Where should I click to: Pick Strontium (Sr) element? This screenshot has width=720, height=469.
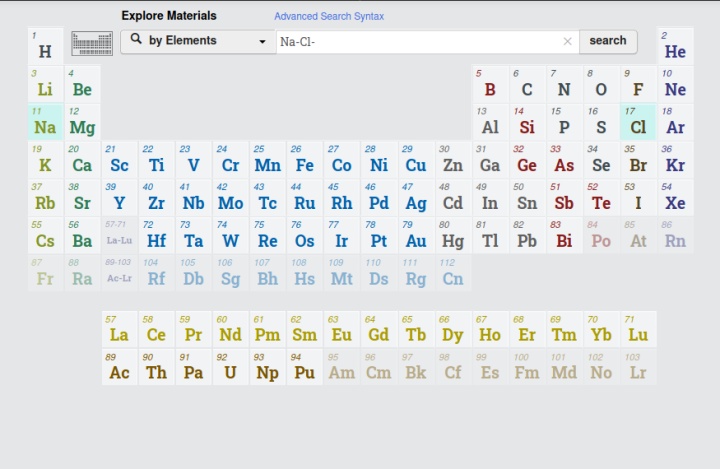coord(82,198)
